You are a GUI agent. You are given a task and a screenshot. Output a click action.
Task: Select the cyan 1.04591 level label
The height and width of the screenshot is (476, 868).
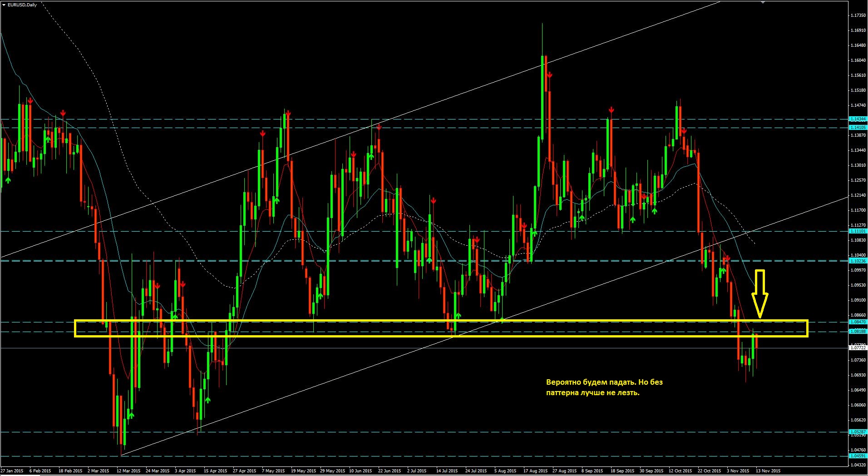(x=858, y=456)
